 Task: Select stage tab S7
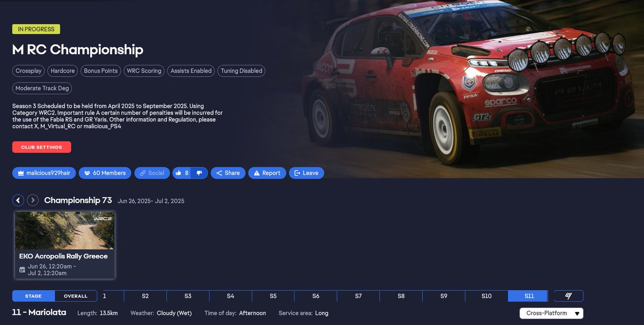(358, 296)
